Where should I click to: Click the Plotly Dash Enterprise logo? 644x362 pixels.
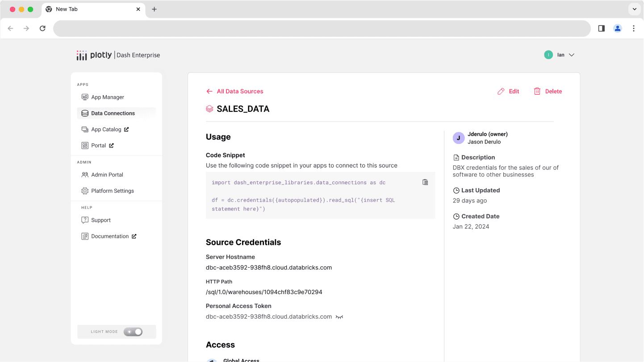pos(118,55)
